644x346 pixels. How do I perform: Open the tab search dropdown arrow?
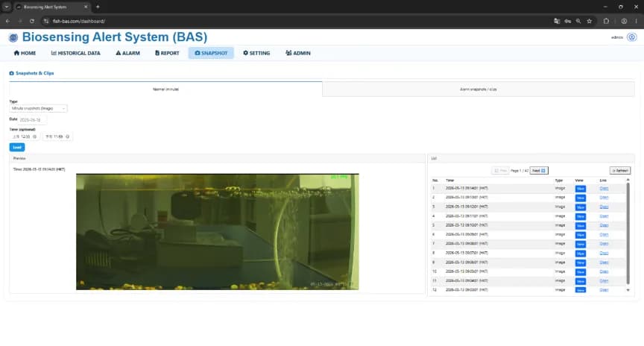(x=7, y=7)
